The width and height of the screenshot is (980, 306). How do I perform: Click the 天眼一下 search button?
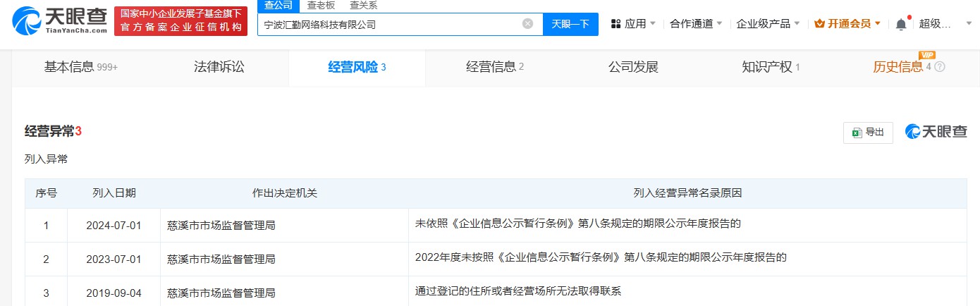(x=570, y=24)
